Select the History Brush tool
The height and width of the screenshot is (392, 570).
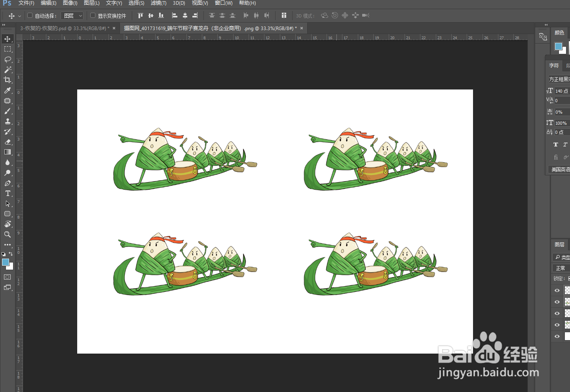coord(7,131)
